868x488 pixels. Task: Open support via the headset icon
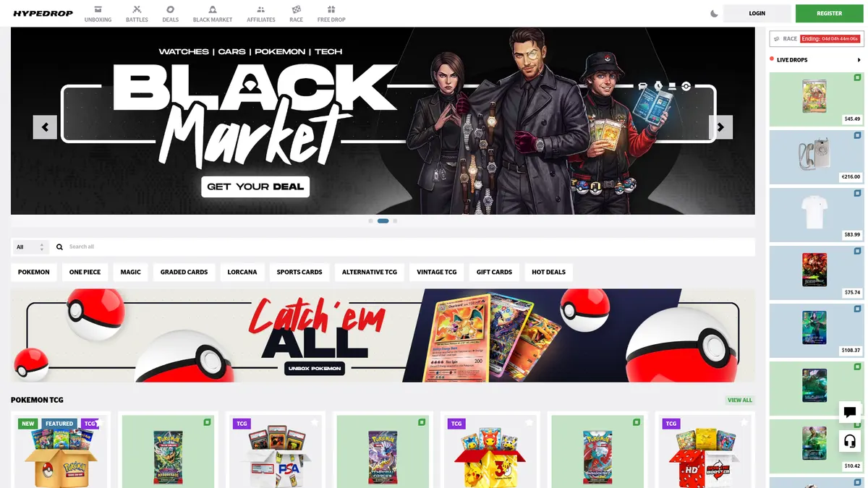[850, 440]
